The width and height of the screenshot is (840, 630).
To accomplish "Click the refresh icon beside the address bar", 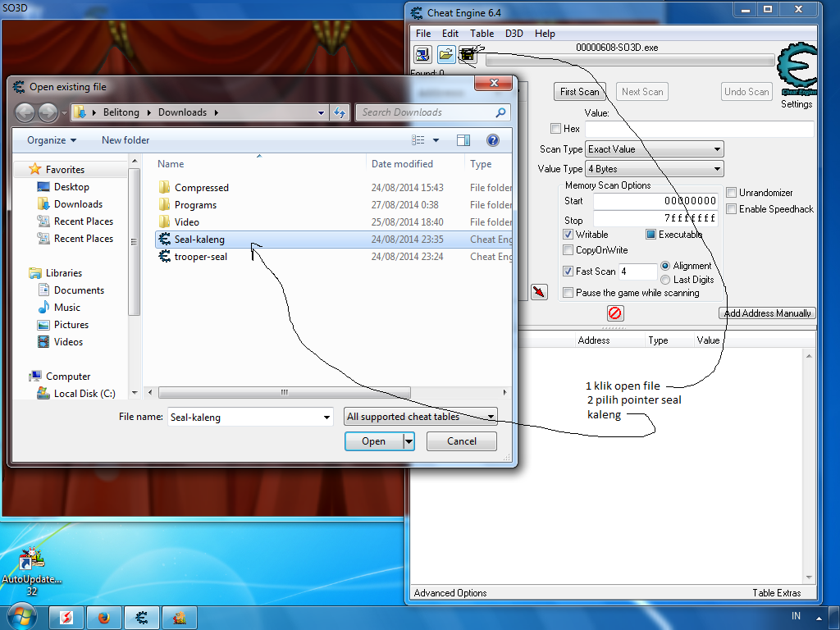I will point(340,112).
